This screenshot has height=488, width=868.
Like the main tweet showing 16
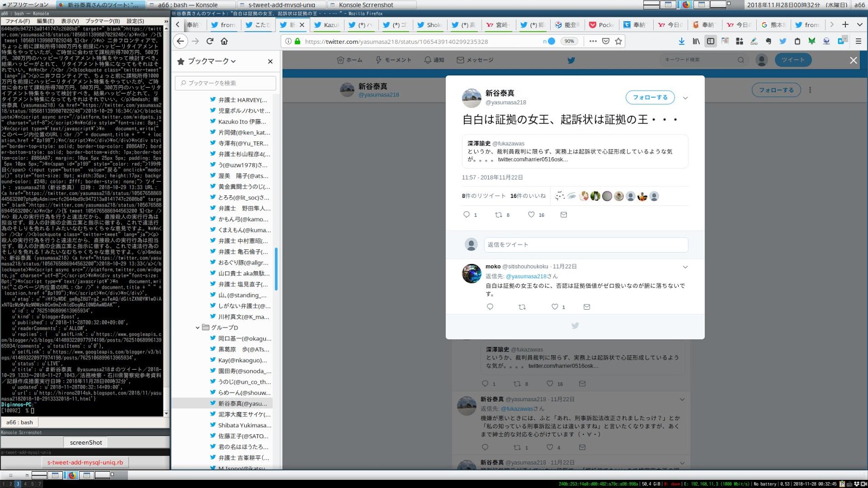coord(532,215)
